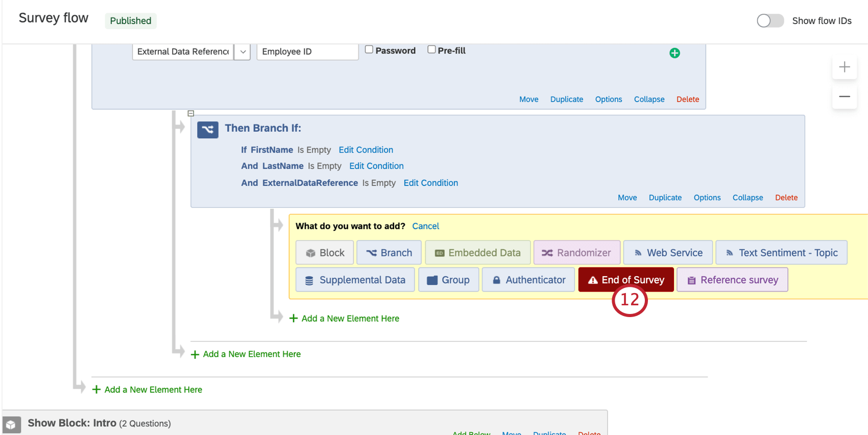868x435 pixels.
Task: Add a Group element
Action: click(x=449, y=280)
